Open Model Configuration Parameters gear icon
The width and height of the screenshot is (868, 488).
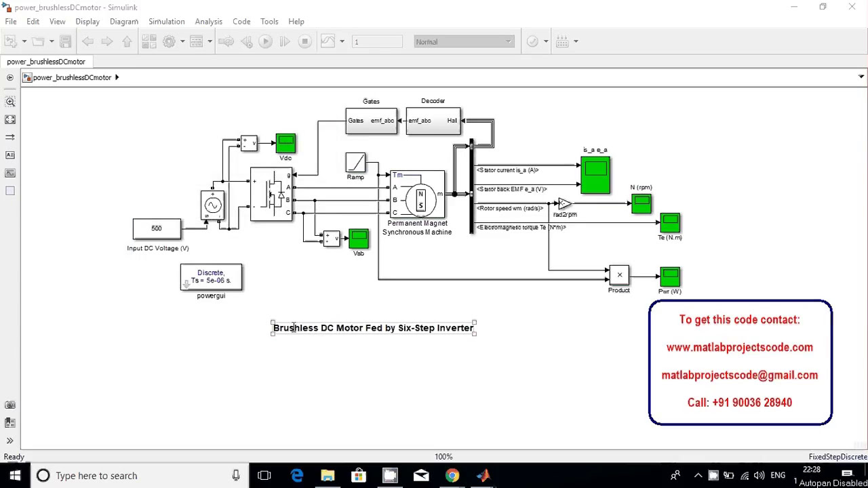click(x=170, y=42)
